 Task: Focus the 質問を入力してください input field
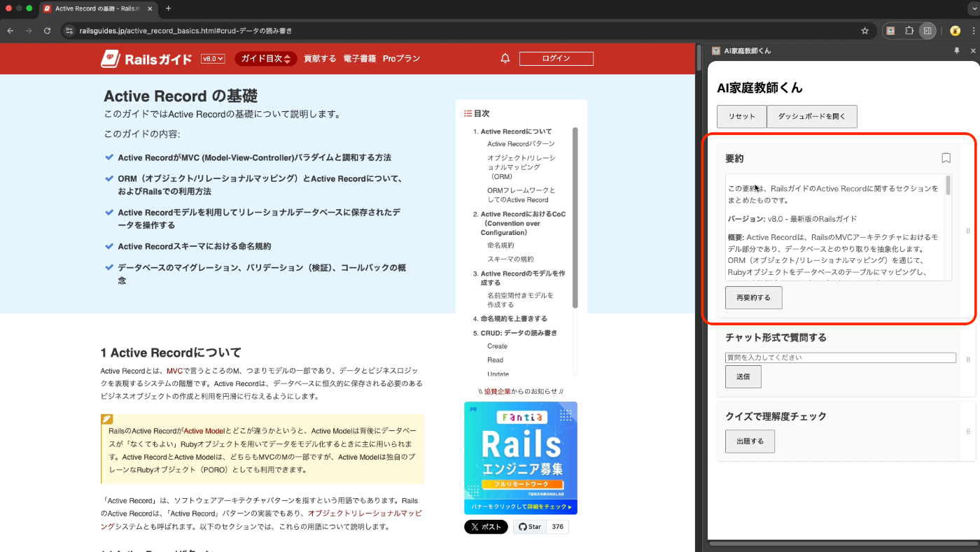pos(840,358)
